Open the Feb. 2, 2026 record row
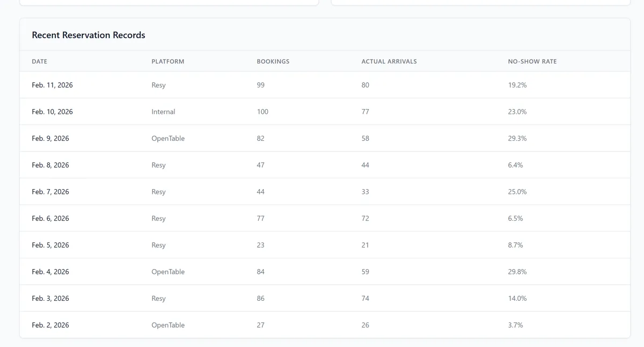 point(50,325)
